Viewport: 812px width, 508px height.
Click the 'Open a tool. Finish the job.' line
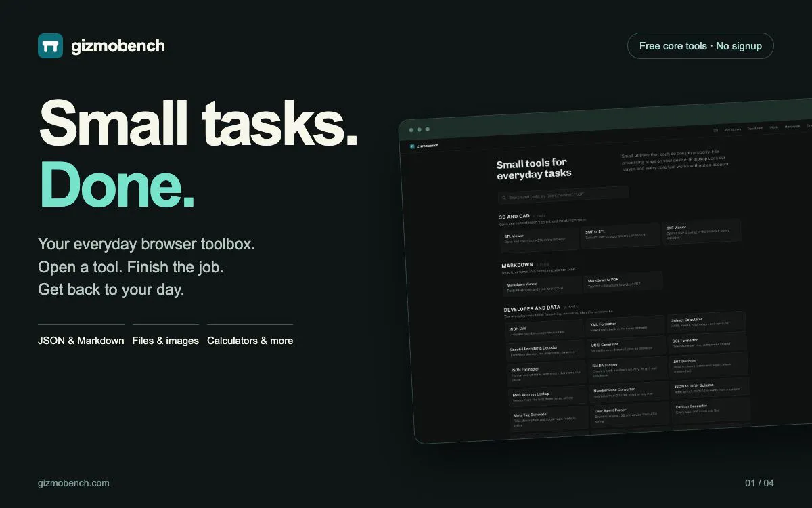[x=131, y=267]
